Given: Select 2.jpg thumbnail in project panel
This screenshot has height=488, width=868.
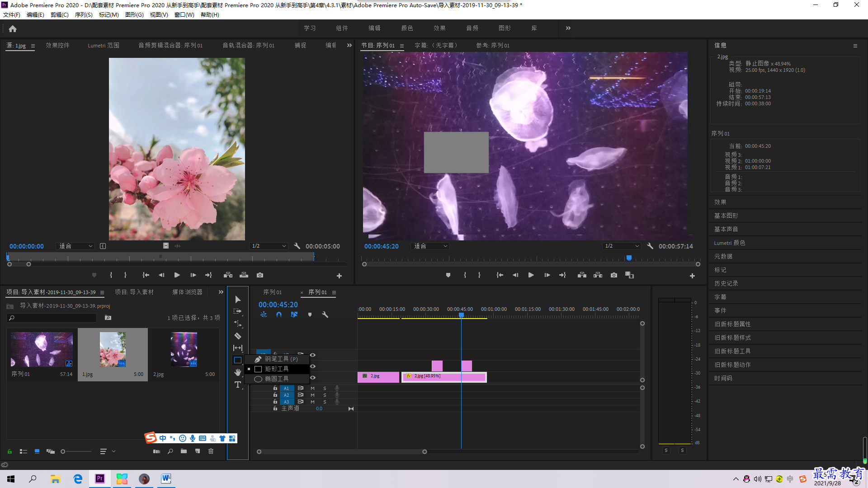Looking at the screenshot, I should [184, 350].
